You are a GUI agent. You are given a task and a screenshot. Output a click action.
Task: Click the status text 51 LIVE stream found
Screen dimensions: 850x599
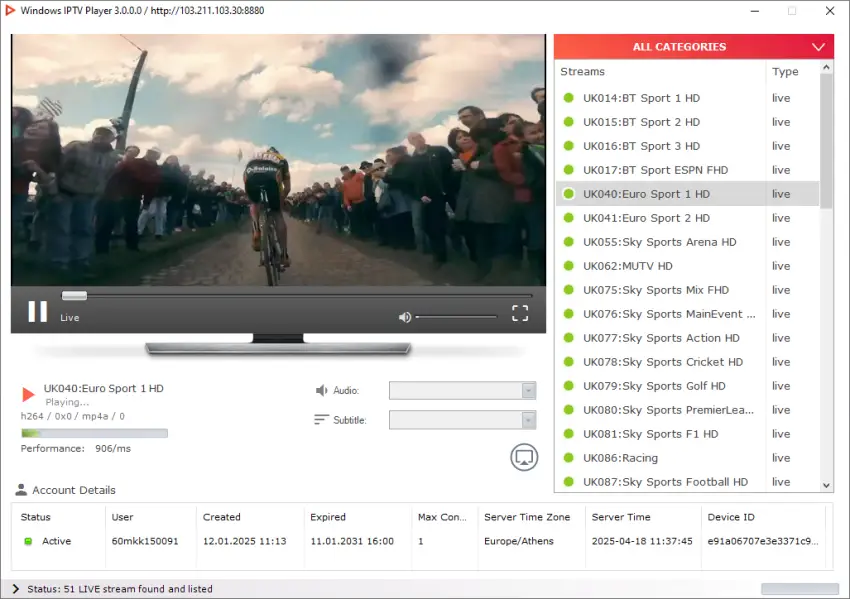[120, 589]
